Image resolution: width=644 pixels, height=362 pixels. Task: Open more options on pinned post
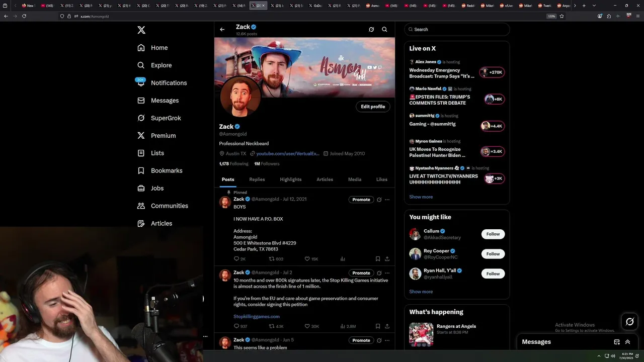[387, 200]
